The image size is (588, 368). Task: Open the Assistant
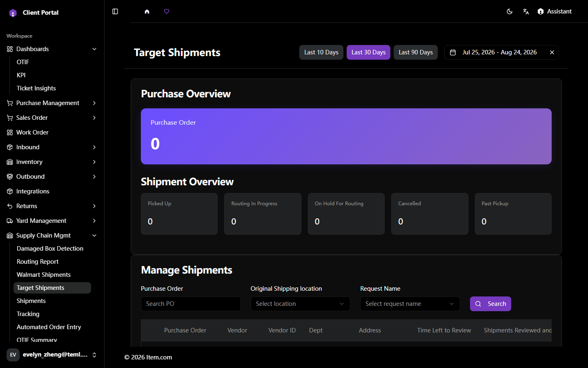[x=555, y=11]
